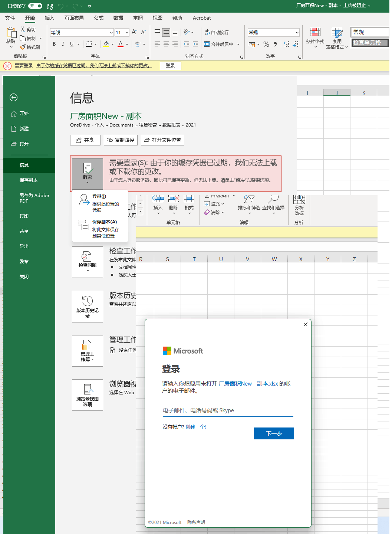Increase font size with larger A icon
The image size is (392, 534).
pos(134,32)
